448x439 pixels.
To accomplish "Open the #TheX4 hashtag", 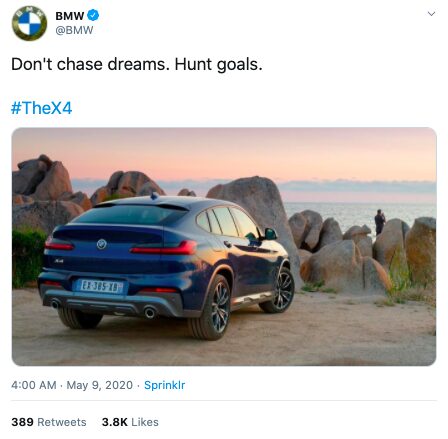I will (x=41, y=108).
